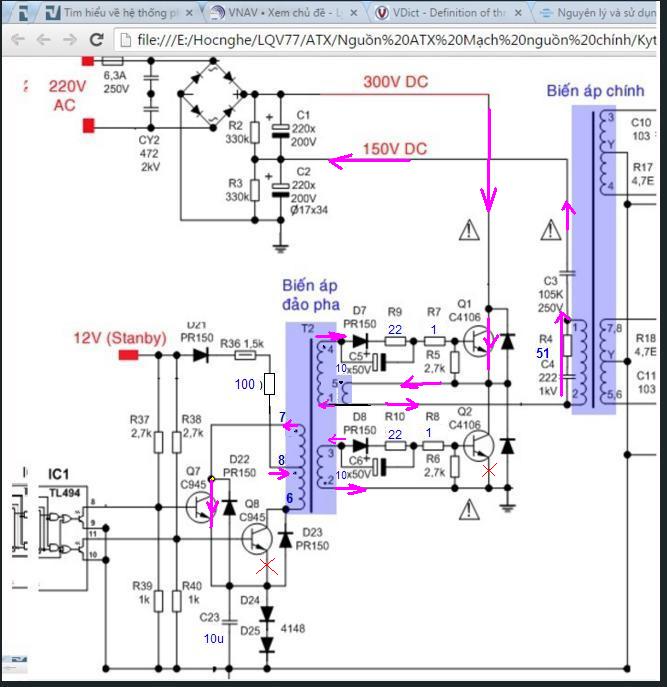Click the 'C11 103' capacitor label

646,382
